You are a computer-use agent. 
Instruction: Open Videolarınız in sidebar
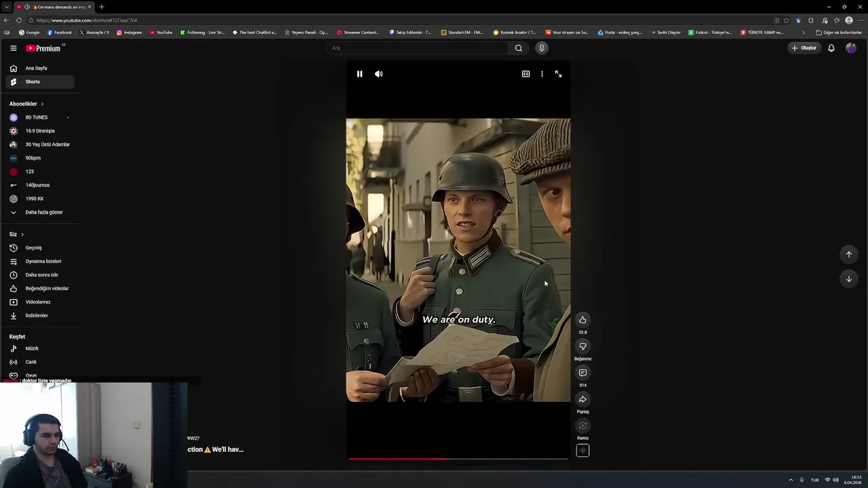point(39,302)
